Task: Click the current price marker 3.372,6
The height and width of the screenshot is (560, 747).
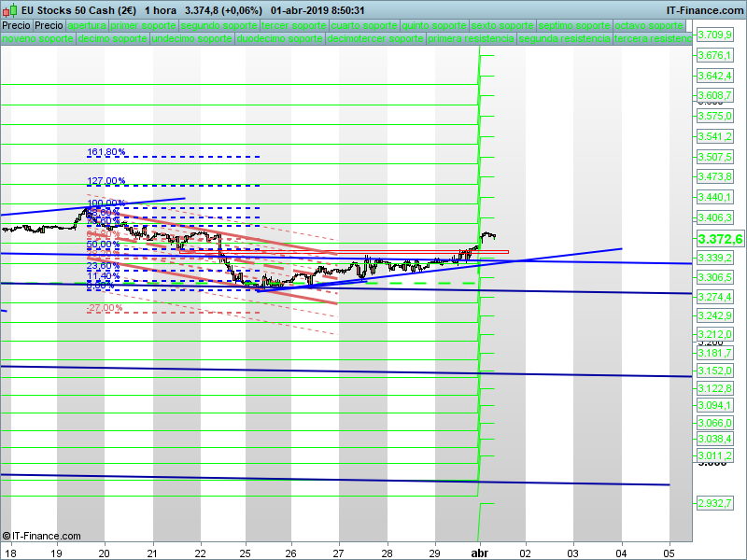Action: [x=719, y=240]
